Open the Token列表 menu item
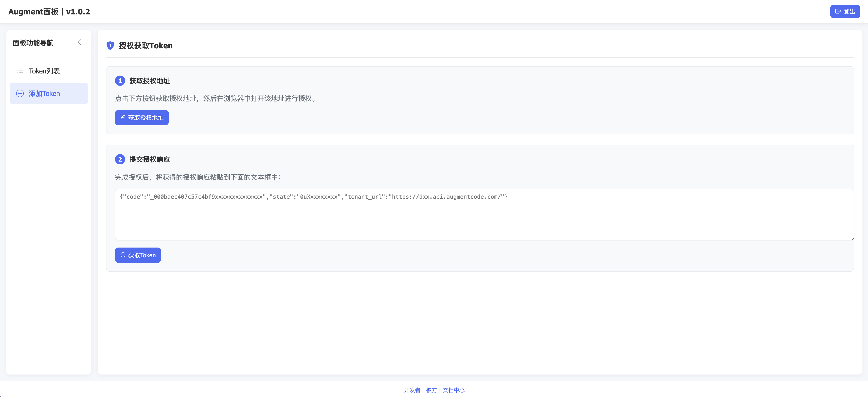This screenshot has height=397, width=868. (49, 71)
